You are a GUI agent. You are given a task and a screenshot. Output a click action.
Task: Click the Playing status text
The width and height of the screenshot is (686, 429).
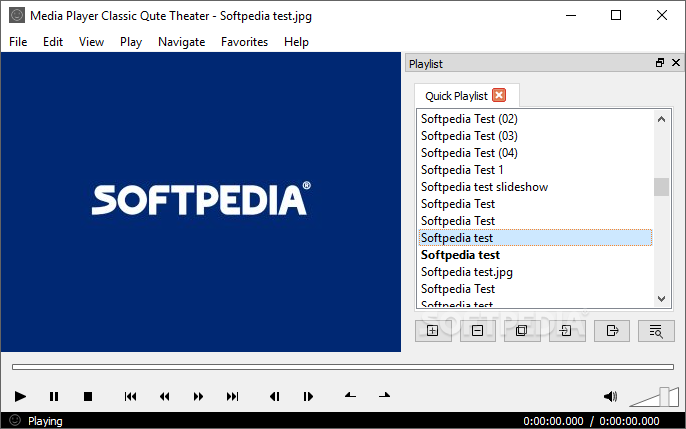[x=45, y=421]
